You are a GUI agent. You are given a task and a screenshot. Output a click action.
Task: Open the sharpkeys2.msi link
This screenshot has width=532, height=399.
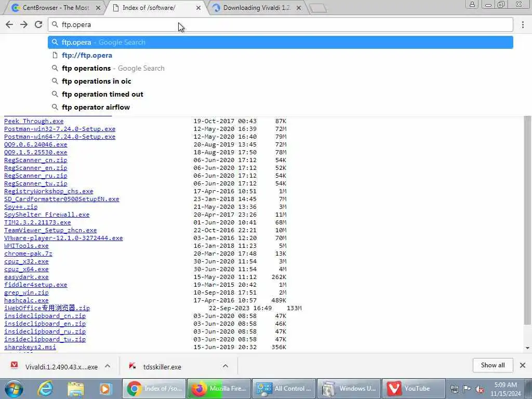[30, 348]
